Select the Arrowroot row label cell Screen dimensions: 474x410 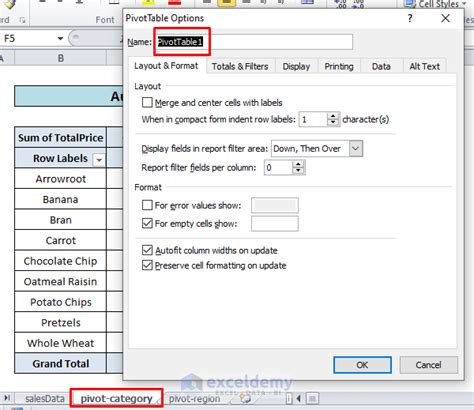click(x=60, y=179)
